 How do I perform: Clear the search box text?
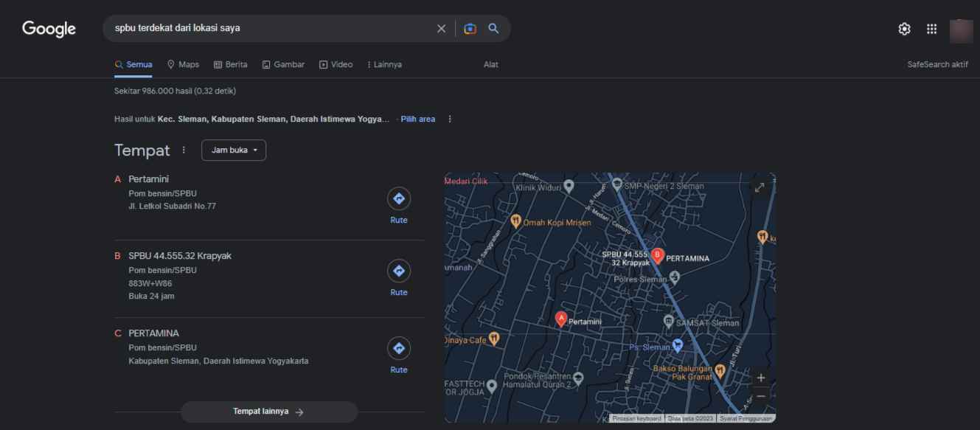pyautogui.click(x=441, y=28)
